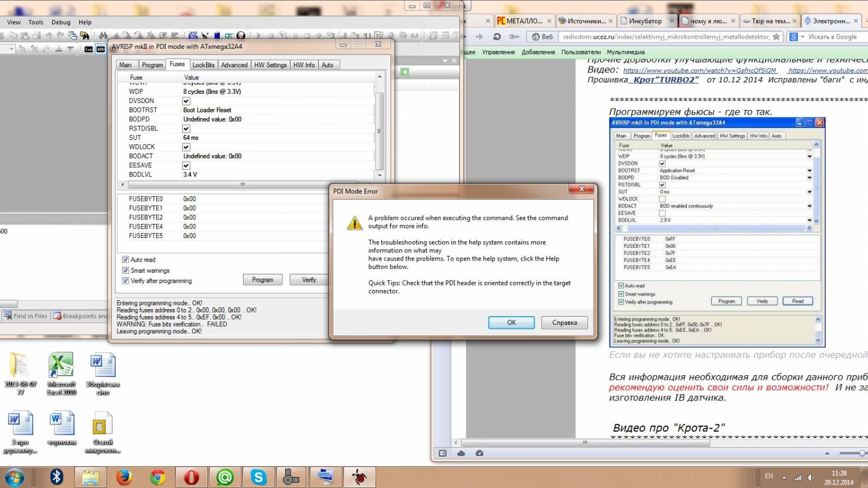Click the 'Справка' help button
This screenshot has width=868, height=488.
pos(564,322)
